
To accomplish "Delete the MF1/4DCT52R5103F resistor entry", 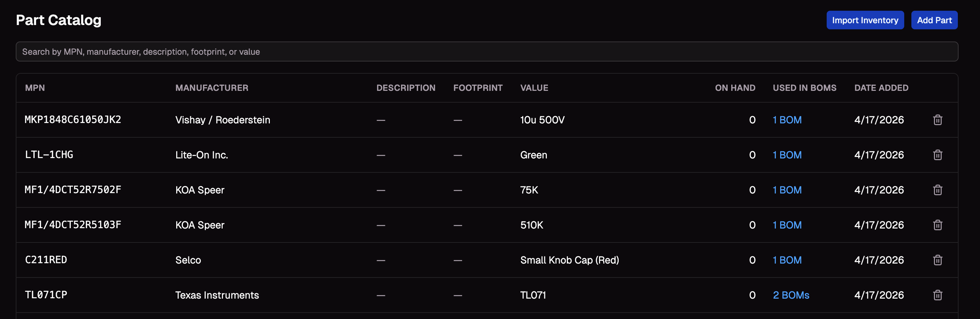I will pos(937,225).
